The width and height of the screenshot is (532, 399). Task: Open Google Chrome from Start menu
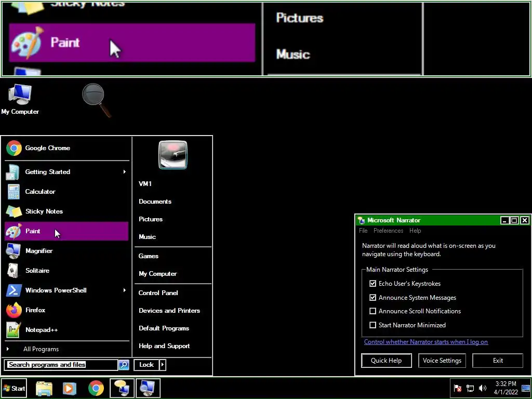click(66, 148)
